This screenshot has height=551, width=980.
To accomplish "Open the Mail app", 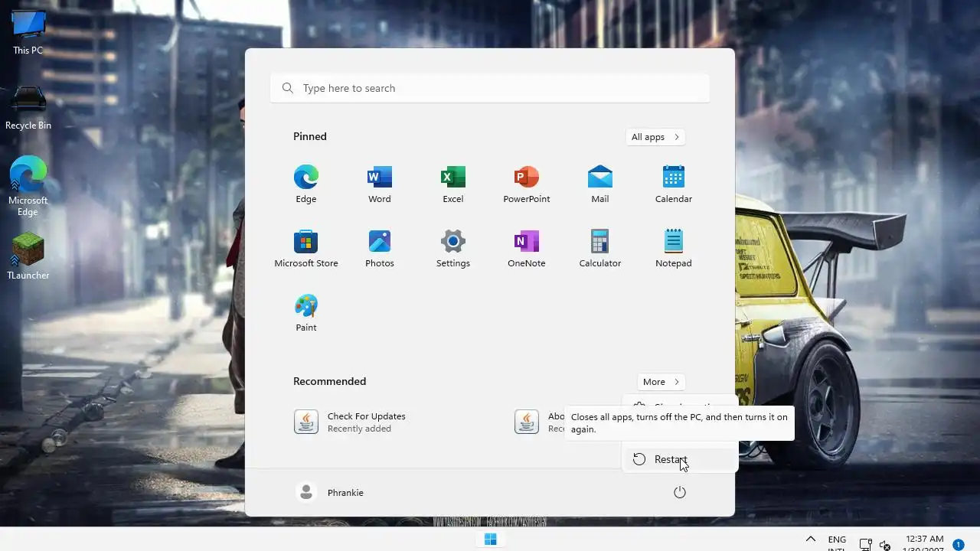I will click(600, 184).
